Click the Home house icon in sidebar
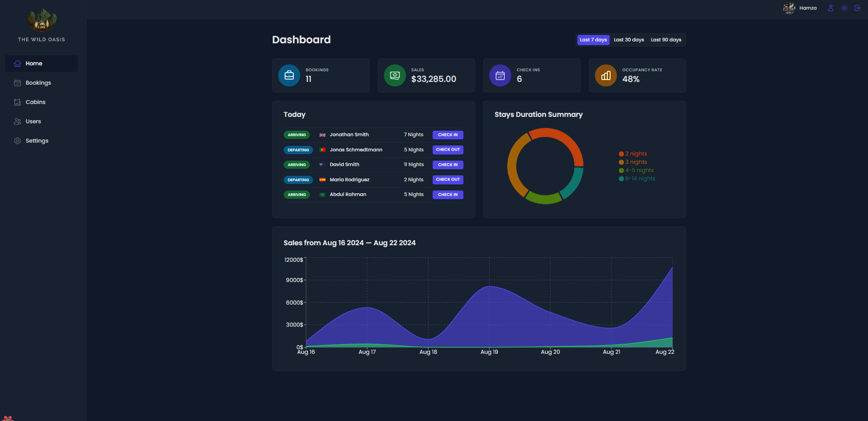The width and height of the screenshot is (868, 421). click(17, 63)
